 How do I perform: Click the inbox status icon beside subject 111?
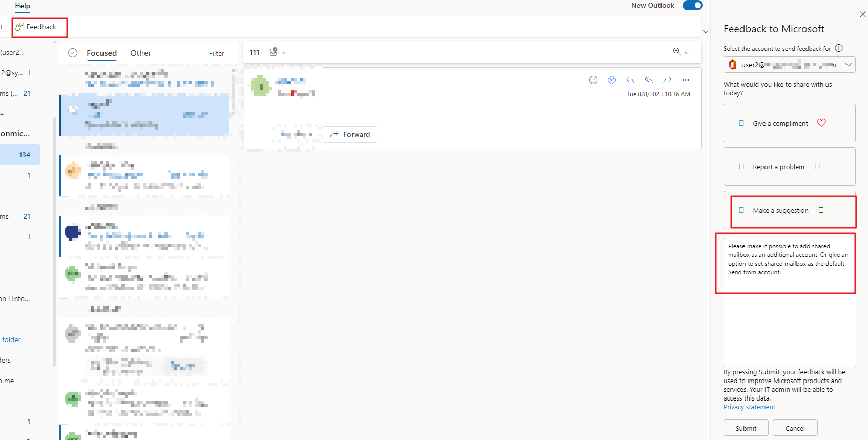point(274,52)
